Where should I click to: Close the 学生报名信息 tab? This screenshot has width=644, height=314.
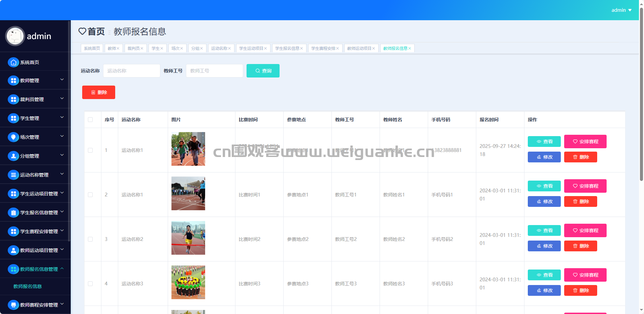coord(301,49)
